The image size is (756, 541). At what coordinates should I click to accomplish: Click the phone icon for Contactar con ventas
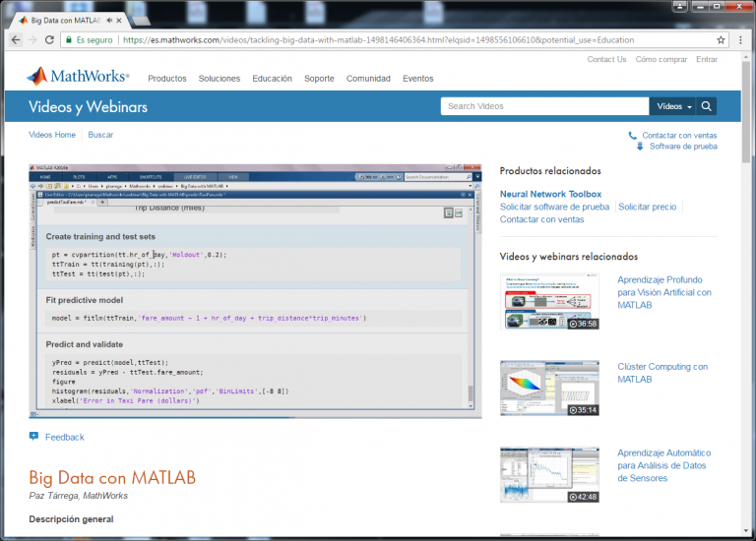tap(633, 136)
